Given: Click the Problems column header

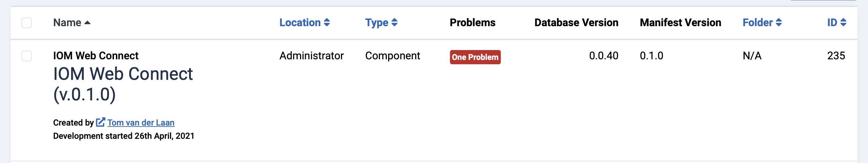Looking at the screenshot, I should tap(473, 23).
